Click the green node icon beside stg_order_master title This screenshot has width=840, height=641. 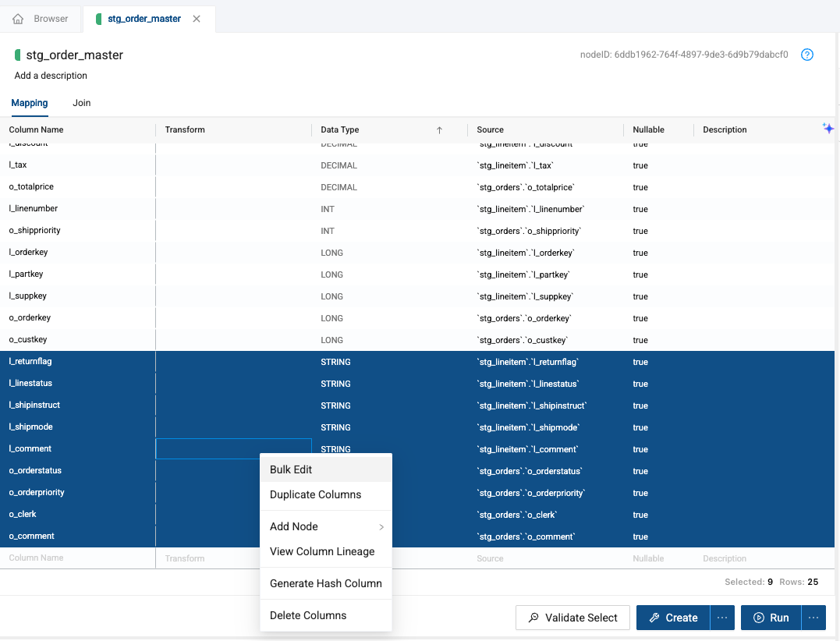[18, 55]
